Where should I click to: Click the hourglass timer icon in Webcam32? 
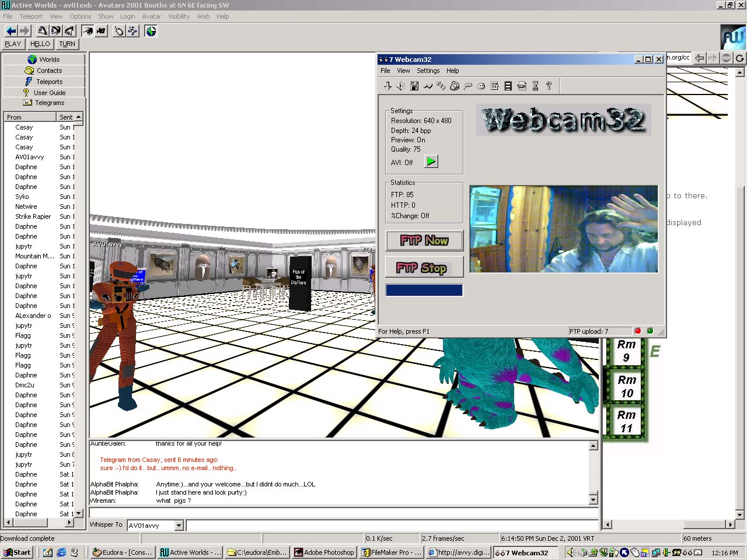pyautogui.click(x=535, y=86)
